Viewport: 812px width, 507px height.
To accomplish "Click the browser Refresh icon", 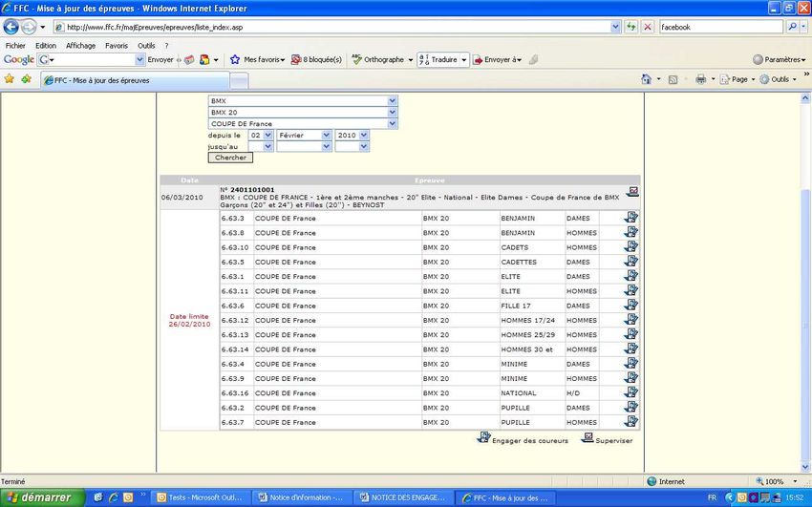I will [x=631, y=27].
